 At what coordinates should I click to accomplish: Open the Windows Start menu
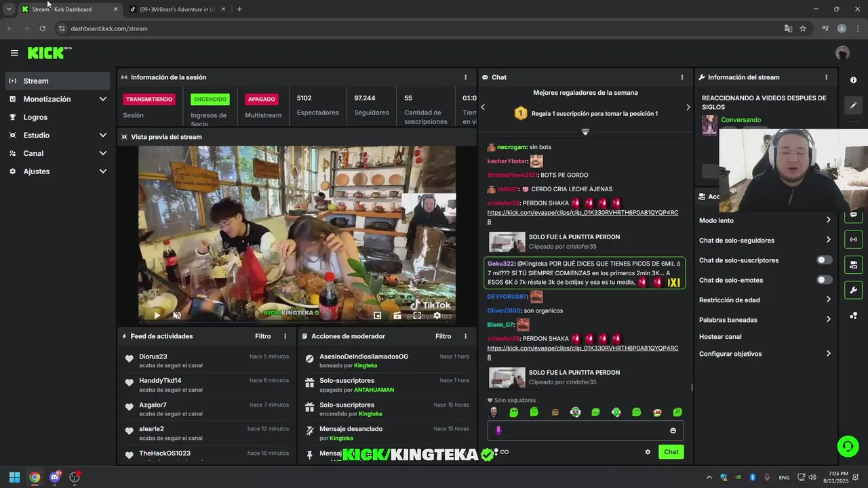tap(14, 477)
